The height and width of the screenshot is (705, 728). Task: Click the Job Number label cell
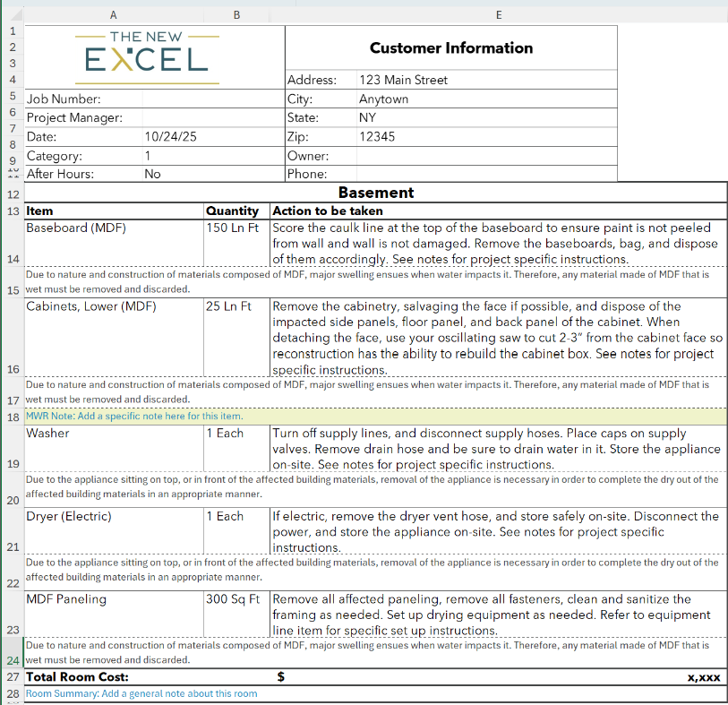point(83,99)
